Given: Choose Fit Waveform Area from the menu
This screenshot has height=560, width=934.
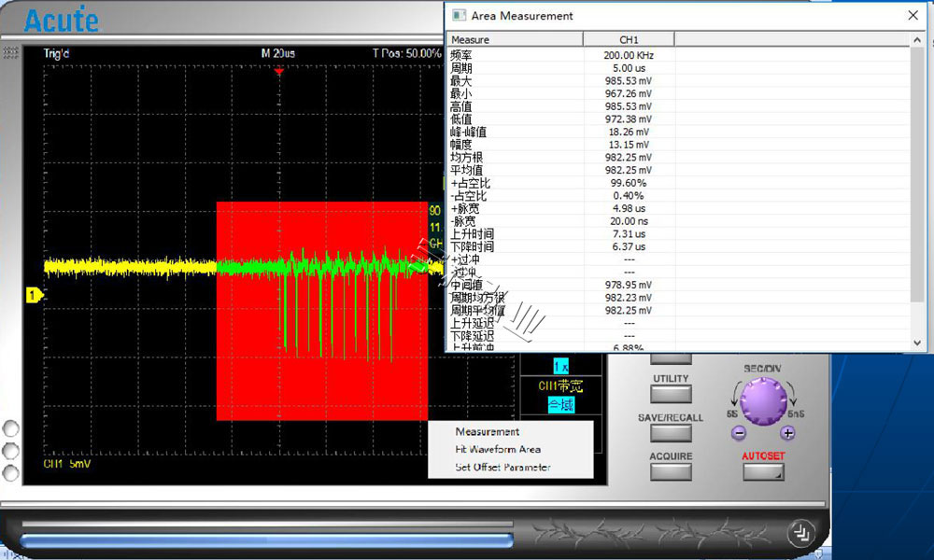Looking at the screenshot, I should (x=498, y=449).
